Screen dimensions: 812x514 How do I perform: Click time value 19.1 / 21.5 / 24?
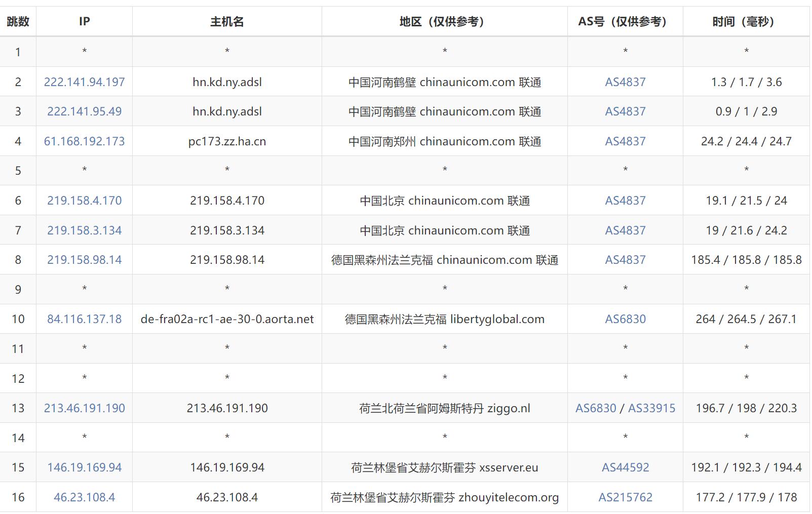click(x=746, y=201)
